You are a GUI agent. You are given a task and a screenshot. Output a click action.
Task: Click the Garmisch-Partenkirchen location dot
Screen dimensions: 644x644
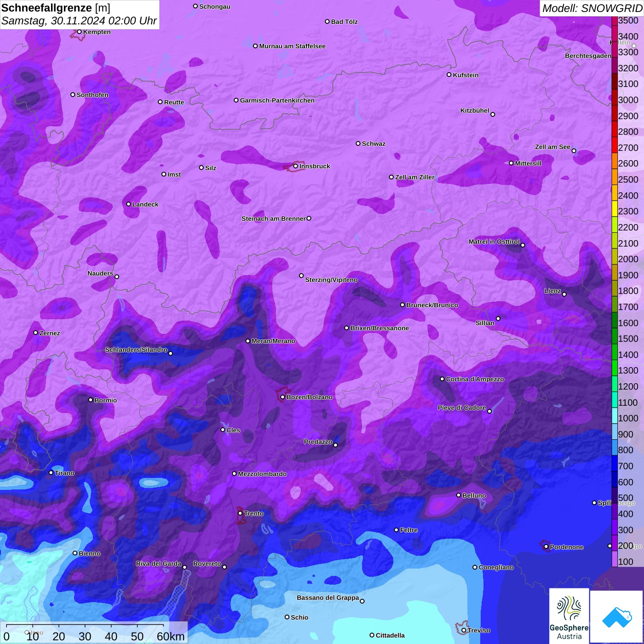[236, 100]
